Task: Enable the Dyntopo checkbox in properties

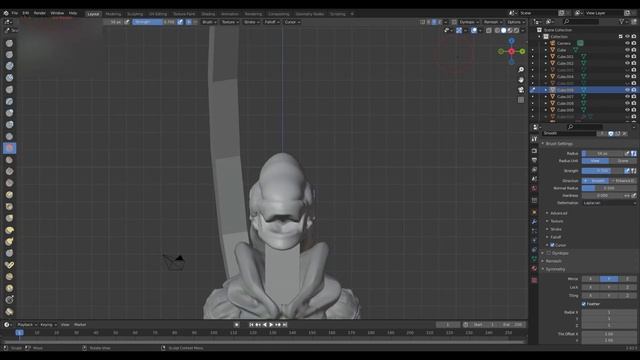Action: pos(549,253)
